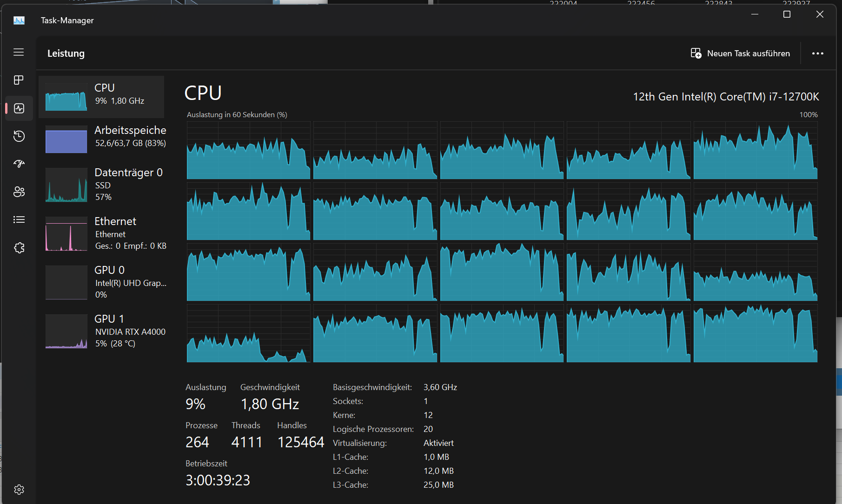Open the App history page icon
This screenshot has height=504, width=842.
[x=19, y=136]
